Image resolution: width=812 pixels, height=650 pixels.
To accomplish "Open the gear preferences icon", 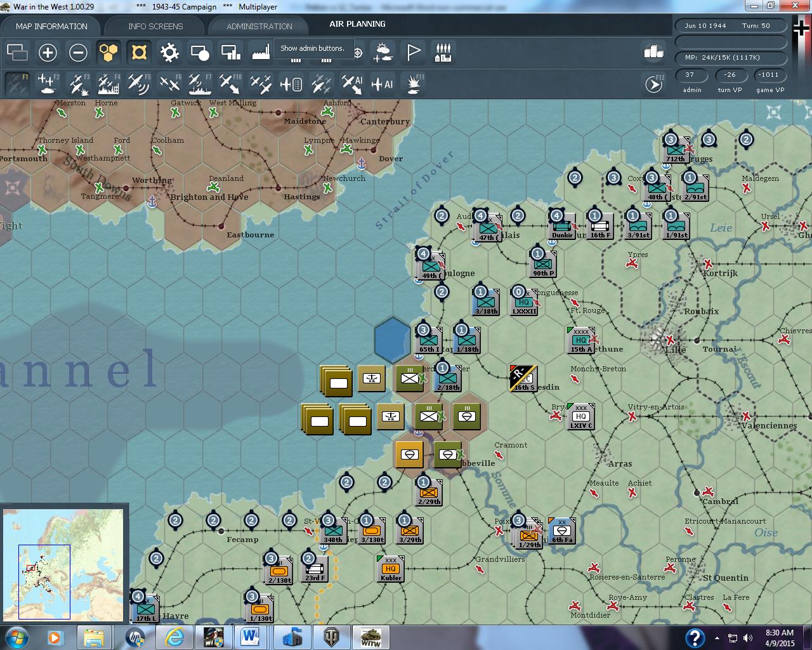I will coord(169,52).
